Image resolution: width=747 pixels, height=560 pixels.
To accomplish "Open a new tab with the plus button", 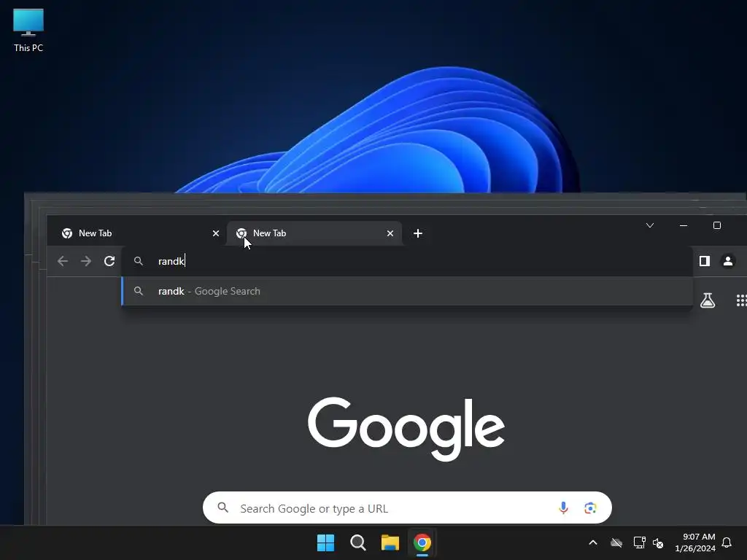I will [418, 233].
